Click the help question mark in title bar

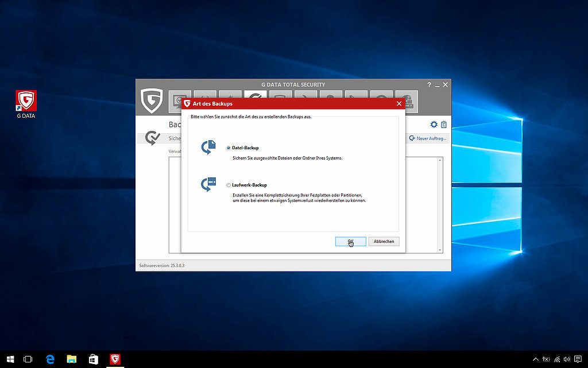pos(429,84)
